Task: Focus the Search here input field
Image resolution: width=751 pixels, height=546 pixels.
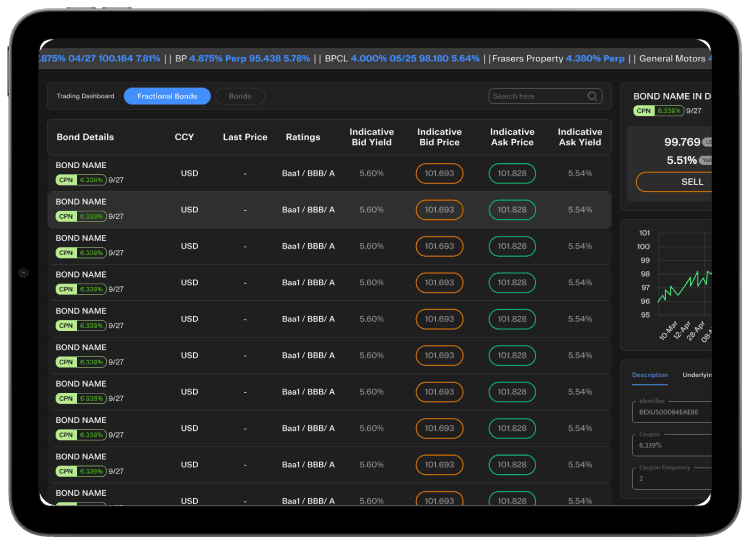Action: pyautogui.click(x=545, y=96)
